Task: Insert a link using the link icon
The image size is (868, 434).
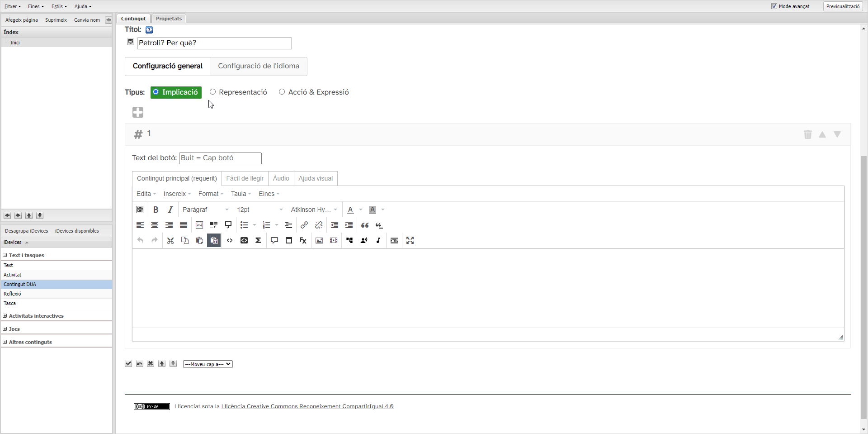Action: [x=304, y=225]
